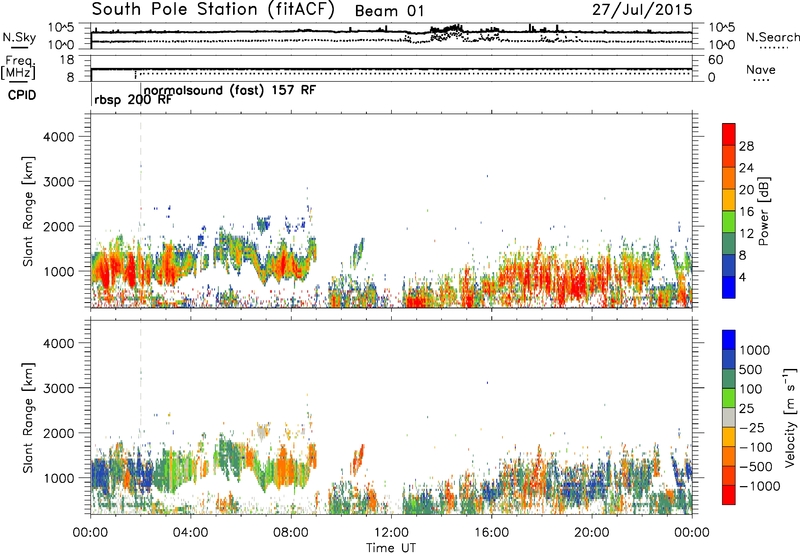Click the grey -25 to 25 velocity swatch

(x=729, y=418)
